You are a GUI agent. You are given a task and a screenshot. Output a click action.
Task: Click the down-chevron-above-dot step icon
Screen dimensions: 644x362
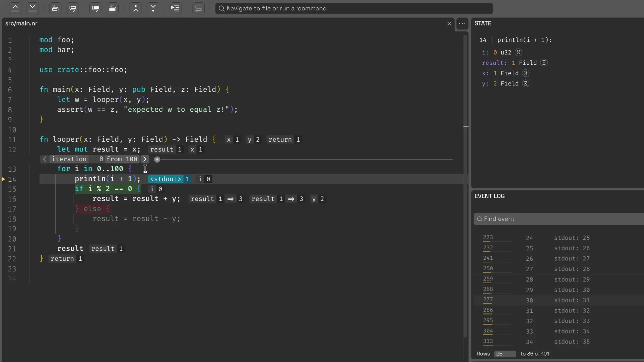153,8
